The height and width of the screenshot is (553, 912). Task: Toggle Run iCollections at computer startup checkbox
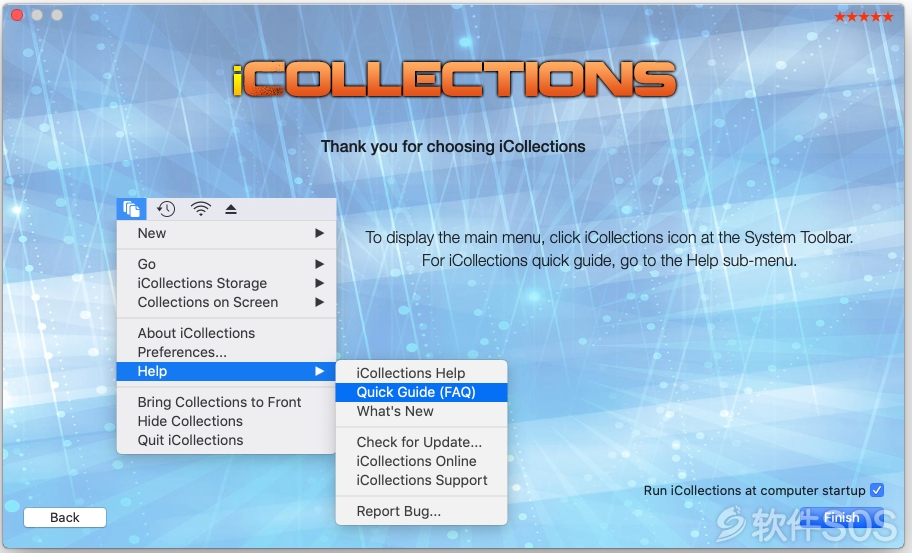(877, 490)
